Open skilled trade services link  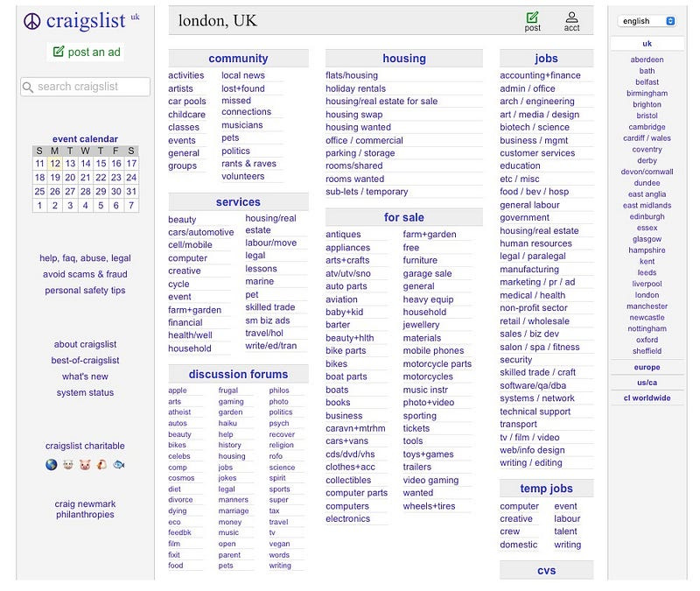click(270, 307)
